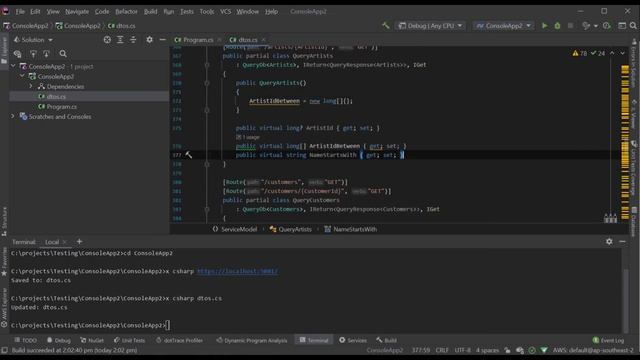Collapse all nodes in Solution panel
The width and height of the screenshot is (640, 360).
click(x=133, y=40)
